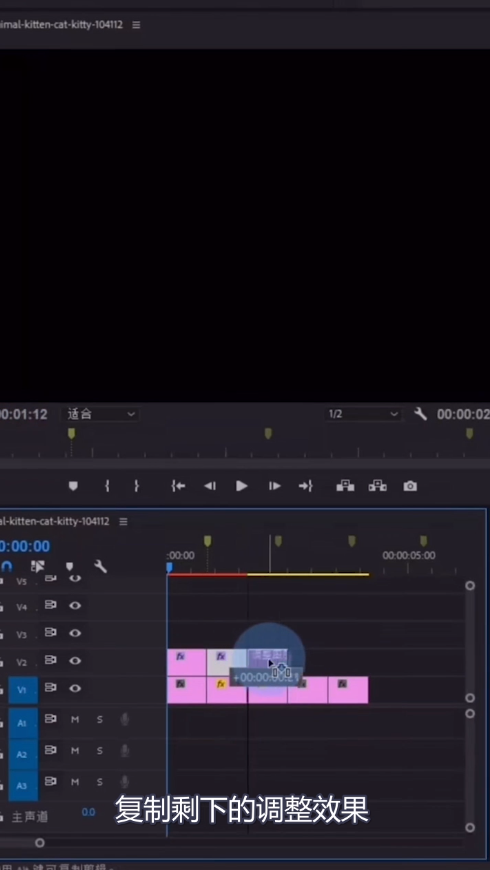Hide track V3 output with eye
Viewport: 490px width, 870px height.
pyautogui.click(x=75, y=633)
